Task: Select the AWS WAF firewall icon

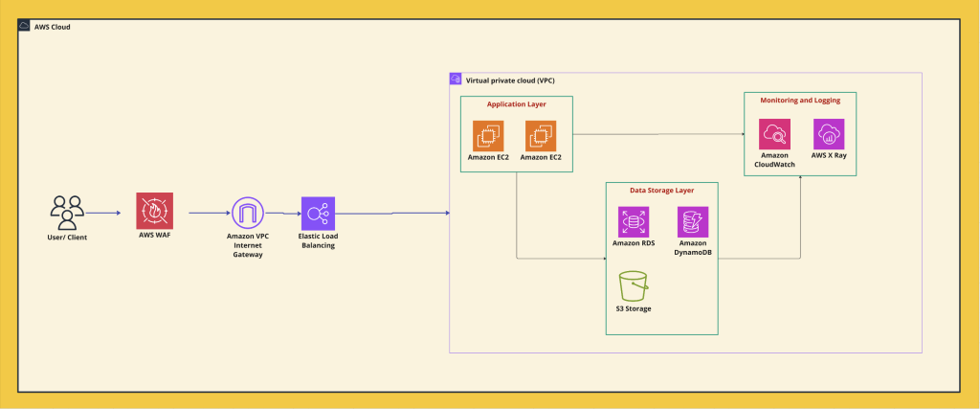Action: pyautogui.click(x=154, y=212)
